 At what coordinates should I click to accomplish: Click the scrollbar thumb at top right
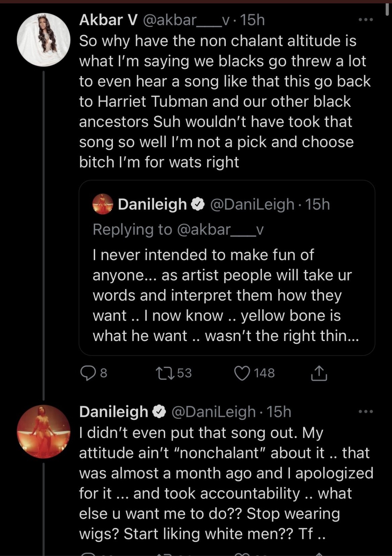pos(387,8)
